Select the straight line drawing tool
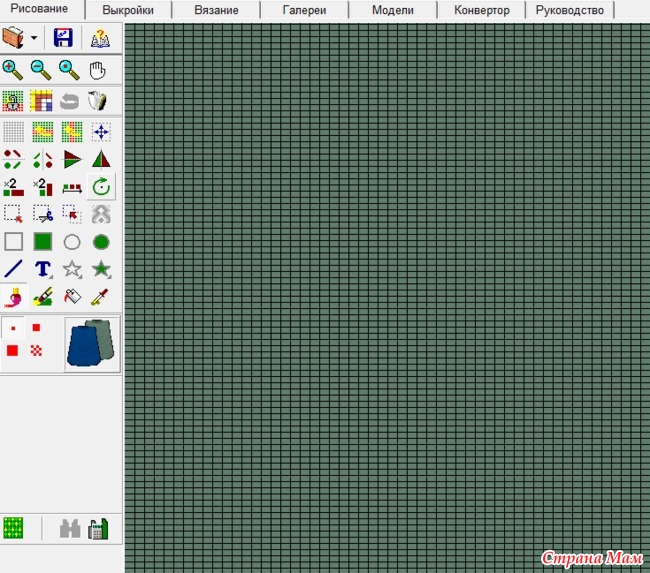Viewport: 650px width, 573px height. [x=13, y=269]
